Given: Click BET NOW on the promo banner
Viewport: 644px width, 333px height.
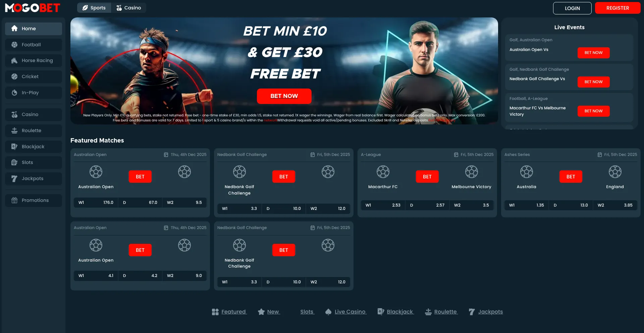Looking at the screenshot, I should point(284,96).
